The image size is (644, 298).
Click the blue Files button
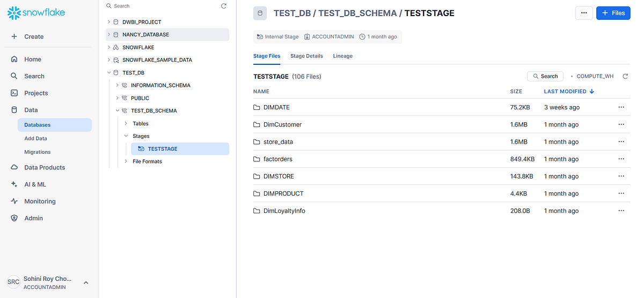point(613,13)
